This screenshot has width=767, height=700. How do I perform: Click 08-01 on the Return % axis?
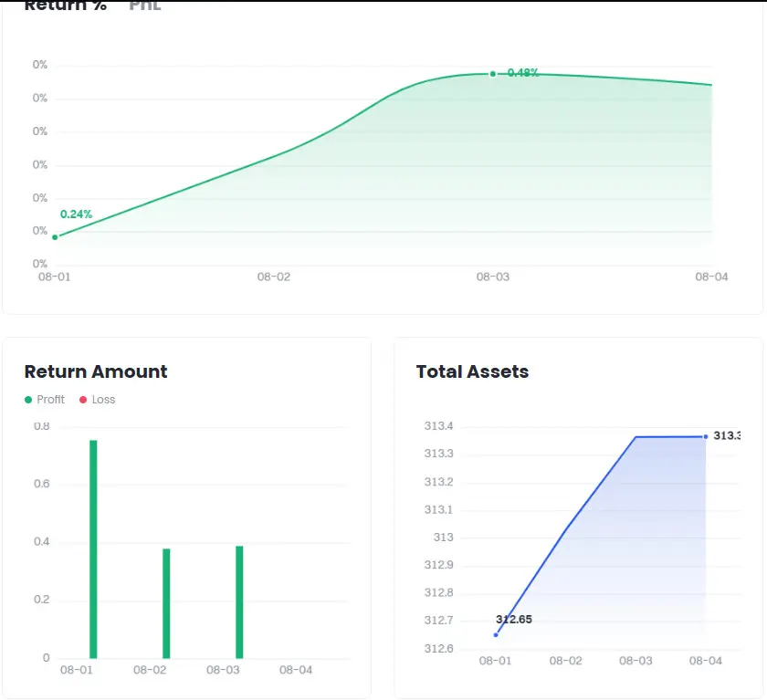click(x=54, y=277)
